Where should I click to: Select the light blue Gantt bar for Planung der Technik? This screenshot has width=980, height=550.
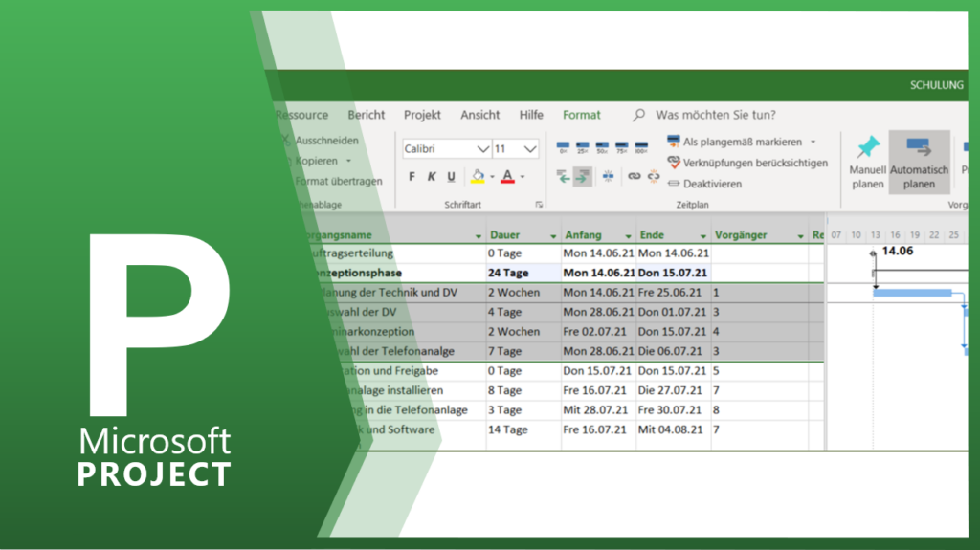point(912,293)
